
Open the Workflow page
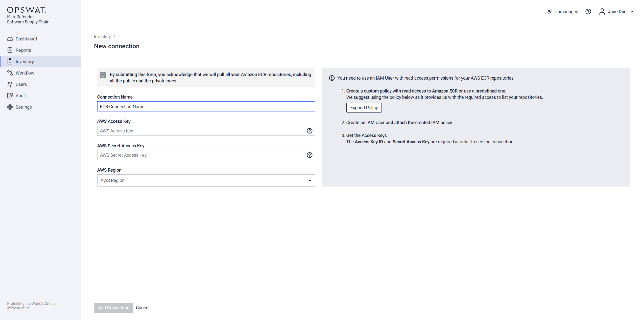[41, 73]
